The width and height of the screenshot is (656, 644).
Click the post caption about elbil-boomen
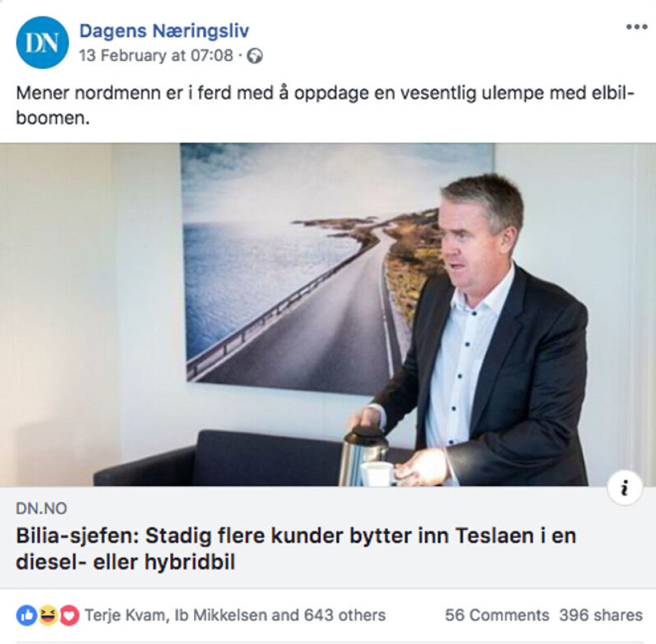coord(325,105)
